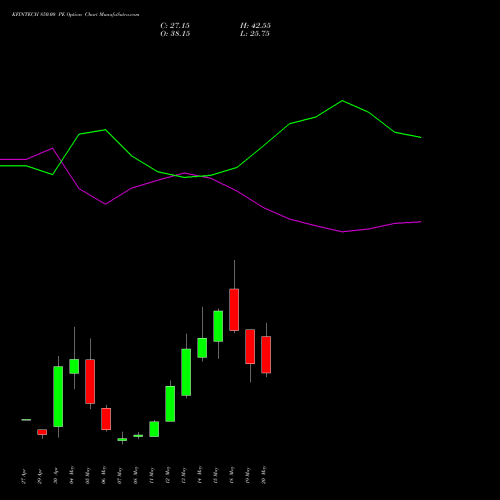500x500 pixels.
Task: Select the close value C: 27.15
Action: pos(175,26)
